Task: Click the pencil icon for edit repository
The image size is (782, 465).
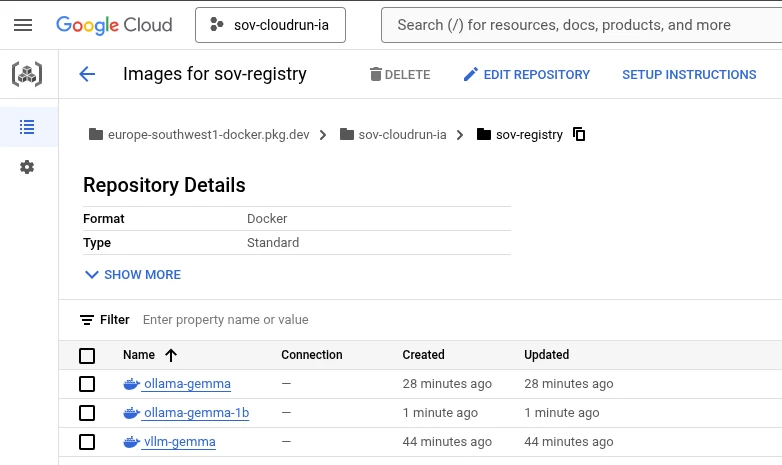Action: (470, 74)
